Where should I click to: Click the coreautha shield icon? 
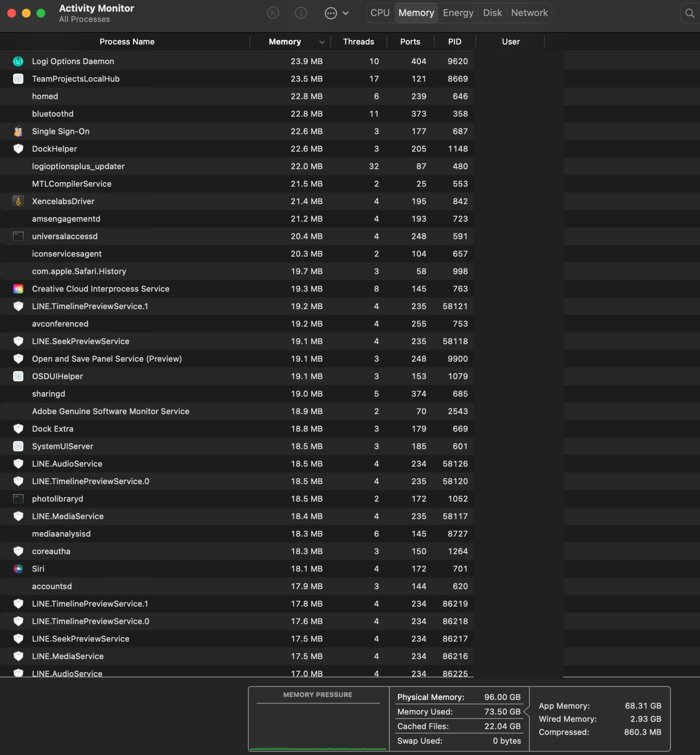coord(18,551)
